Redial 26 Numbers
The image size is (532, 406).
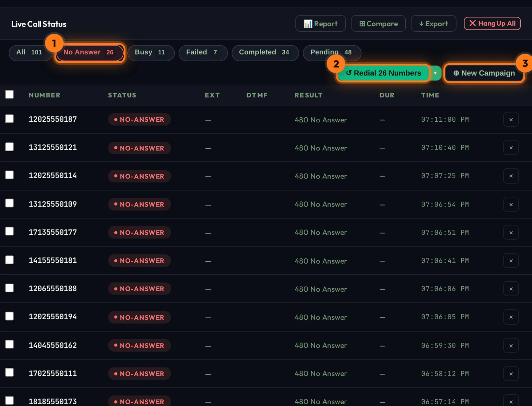pos(384,73)
